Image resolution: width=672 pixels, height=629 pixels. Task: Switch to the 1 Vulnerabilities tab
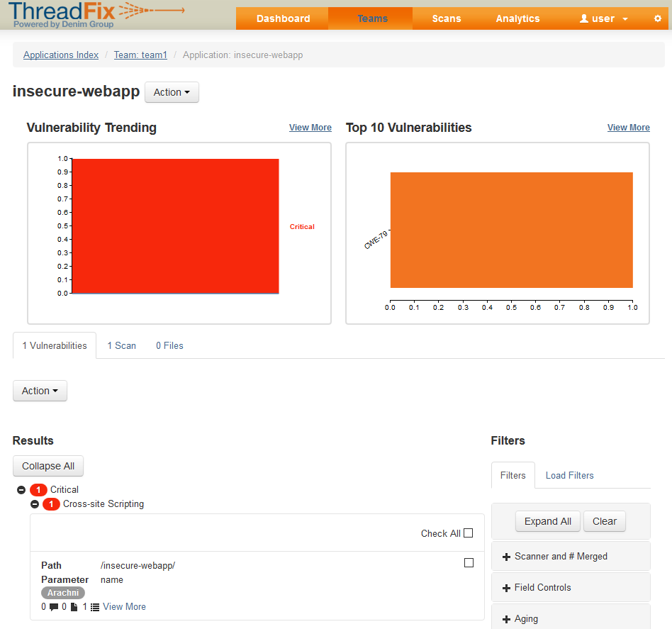(55, 345)
